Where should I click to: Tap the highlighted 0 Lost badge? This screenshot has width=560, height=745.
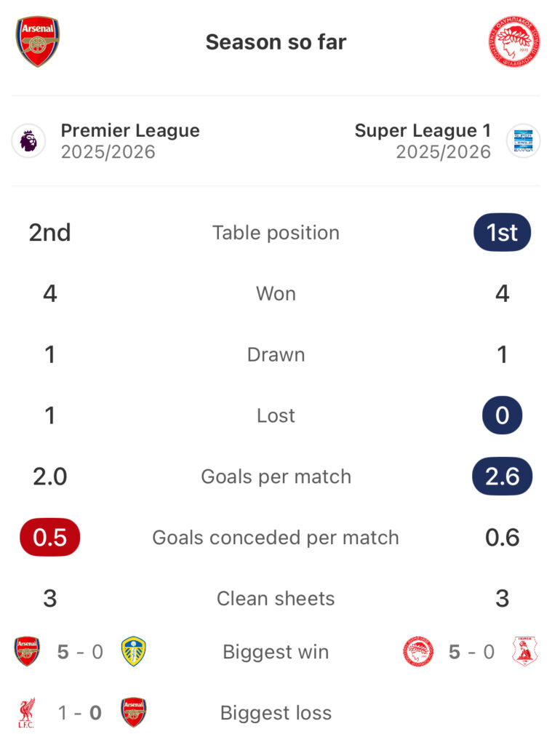pyautogui.click(x=502, y=415)
